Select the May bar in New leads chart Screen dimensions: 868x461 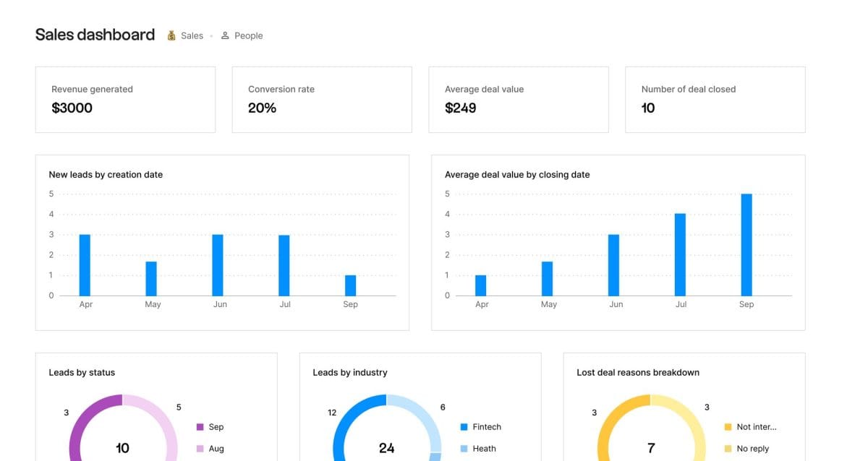pos(151,279)
